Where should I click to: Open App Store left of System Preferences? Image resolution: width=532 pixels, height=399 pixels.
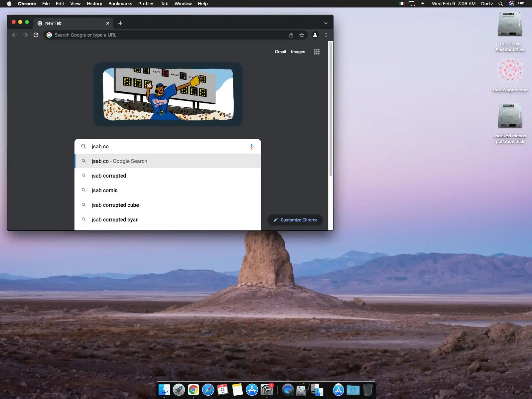coord(252,390)
